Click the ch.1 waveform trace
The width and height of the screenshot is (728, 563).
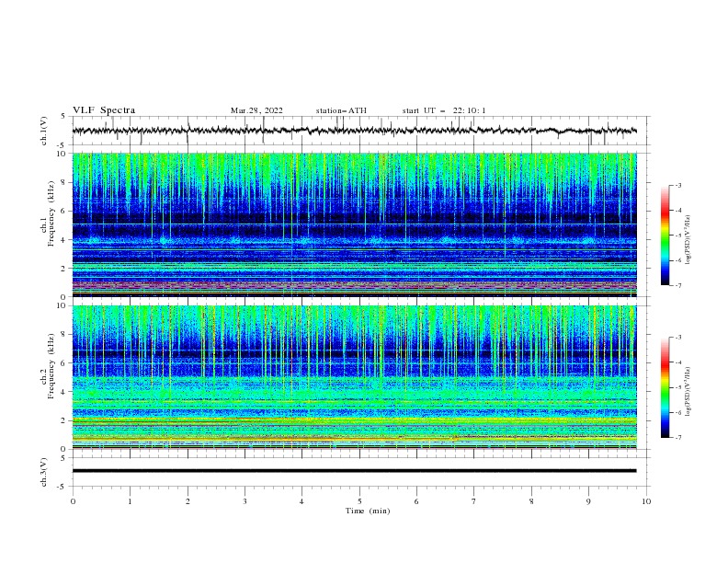click(354, 131)
